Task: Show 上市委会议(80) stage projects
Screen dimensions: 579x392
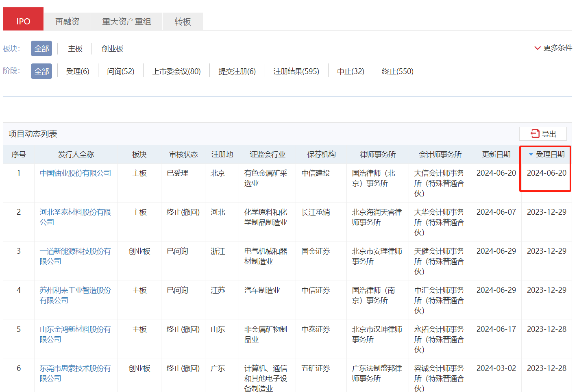Action: tap(176, 72)
